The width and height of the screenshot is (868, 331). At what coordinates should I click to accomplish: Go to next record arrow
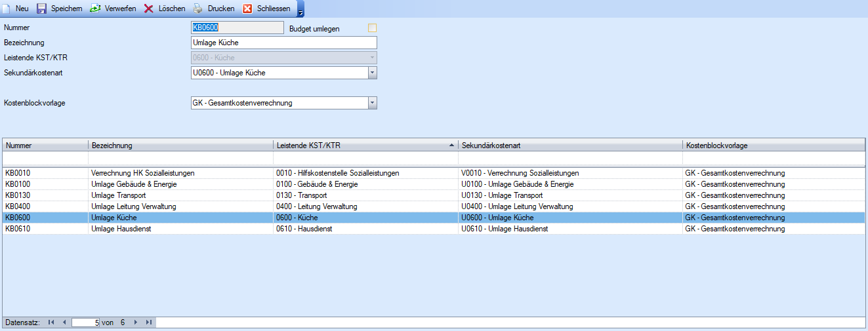(x=136, y=322)
